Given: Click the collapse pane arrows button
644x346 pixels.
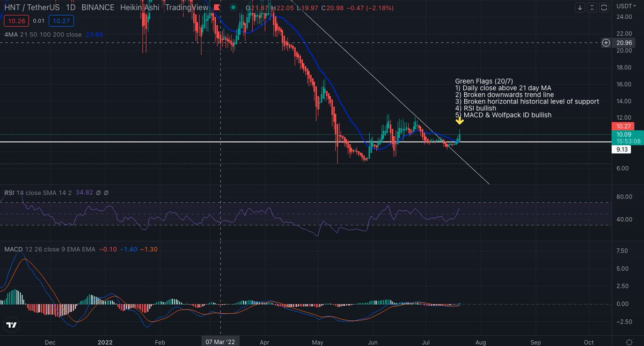Looking at the screenshot, I should 592,8.
